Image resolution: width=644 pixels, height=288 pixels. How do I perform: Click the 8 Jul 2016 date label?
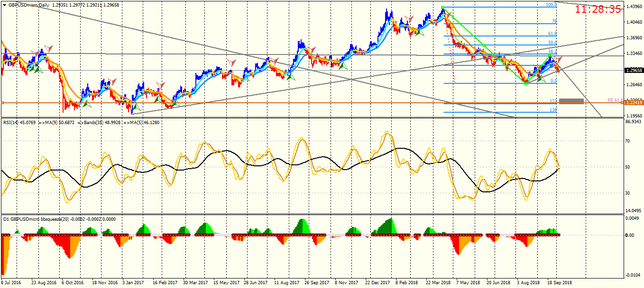coord(11,282)
